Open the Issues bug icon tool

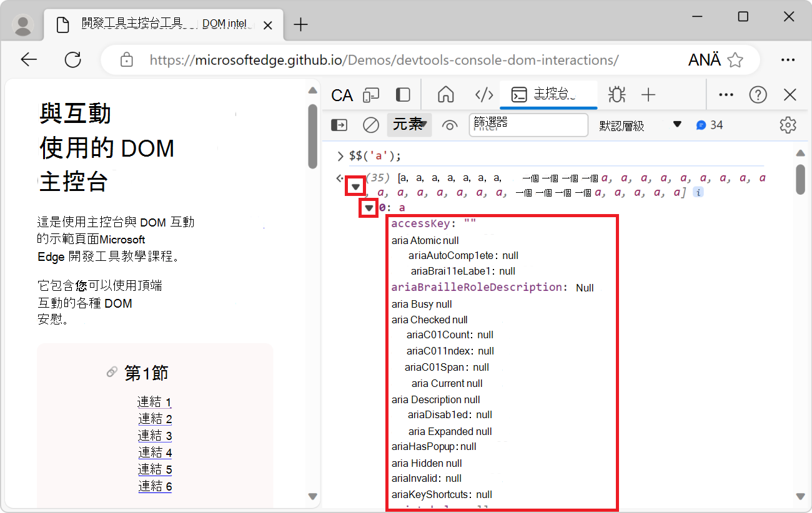pyautogui.click(x=616, y=95)
